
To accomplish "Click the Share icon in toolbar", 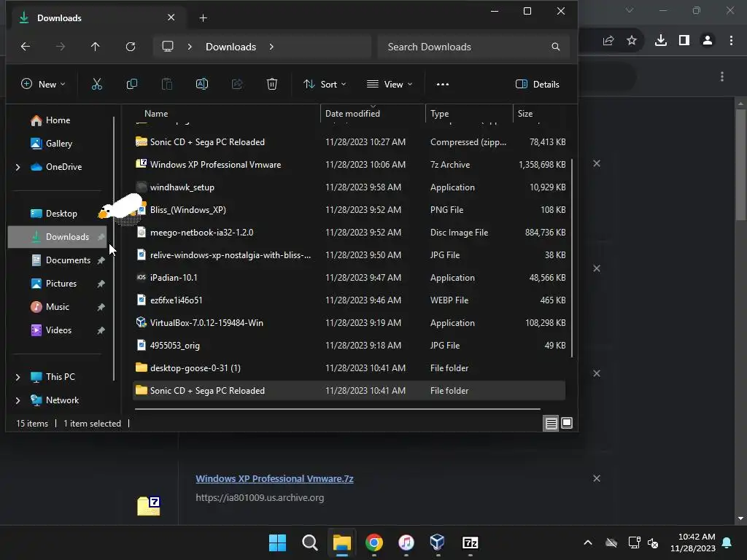I will pos(237,85).
